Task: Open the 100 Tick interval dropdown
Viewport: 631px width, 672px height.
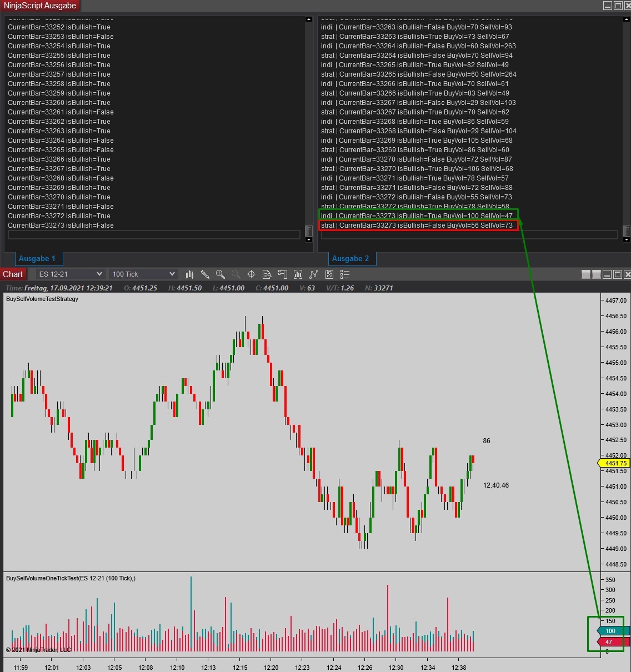Action: coord(144,274)
